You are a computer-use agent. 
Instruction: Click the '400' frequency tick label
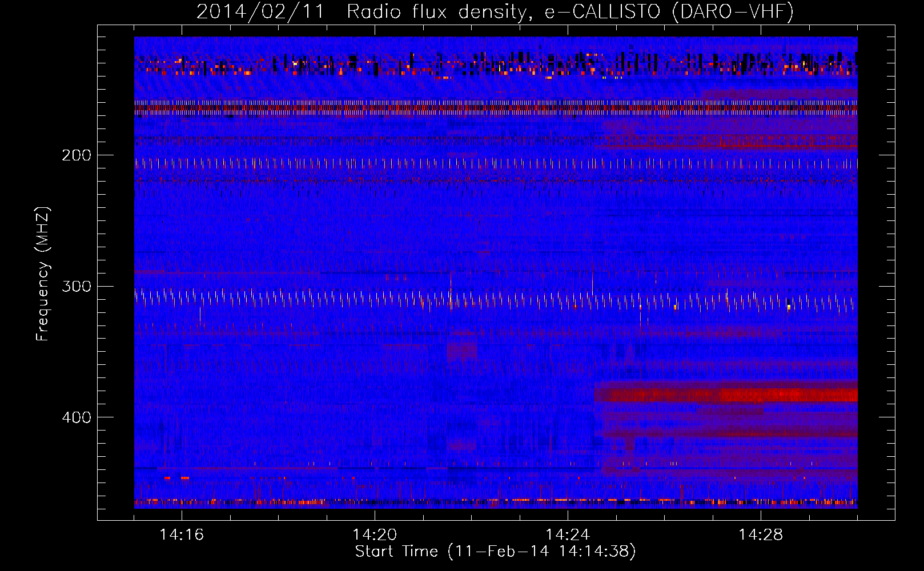(x=77, y=417)
